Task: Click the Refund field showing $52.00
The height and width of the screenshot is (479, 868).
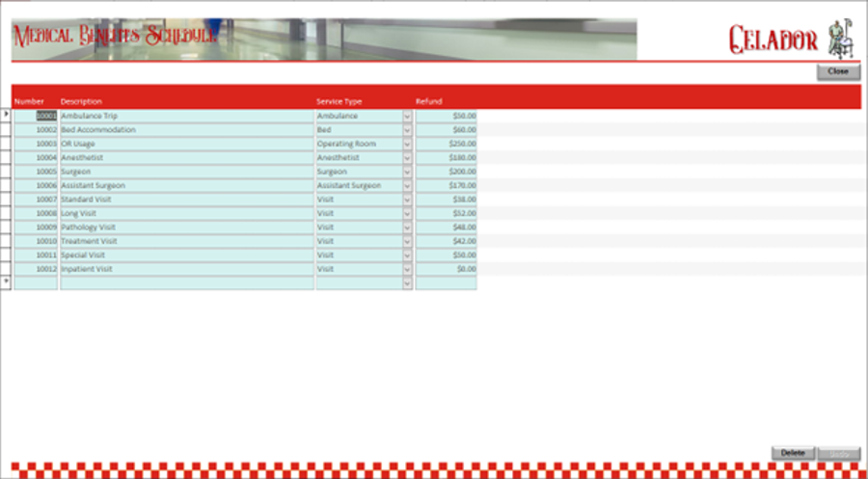Action: coord(447,214)
